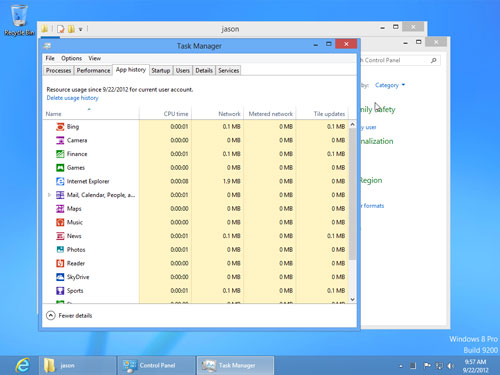Show hidden tray icons arrow
This screenshot has height=375, width=500.
401,366
